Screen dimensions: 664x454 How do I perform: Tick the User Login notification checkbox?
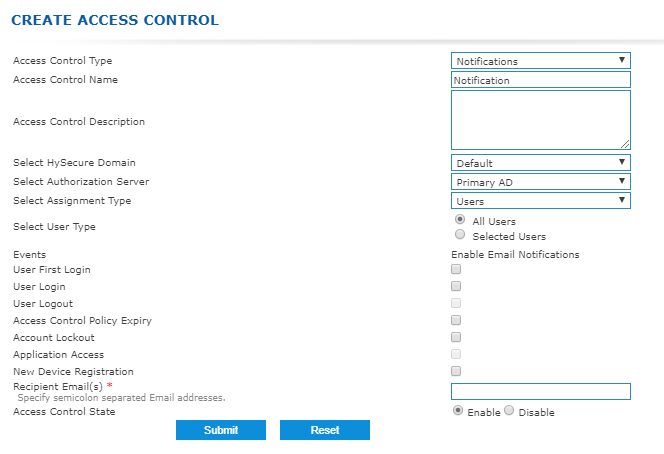coord(456,286)
